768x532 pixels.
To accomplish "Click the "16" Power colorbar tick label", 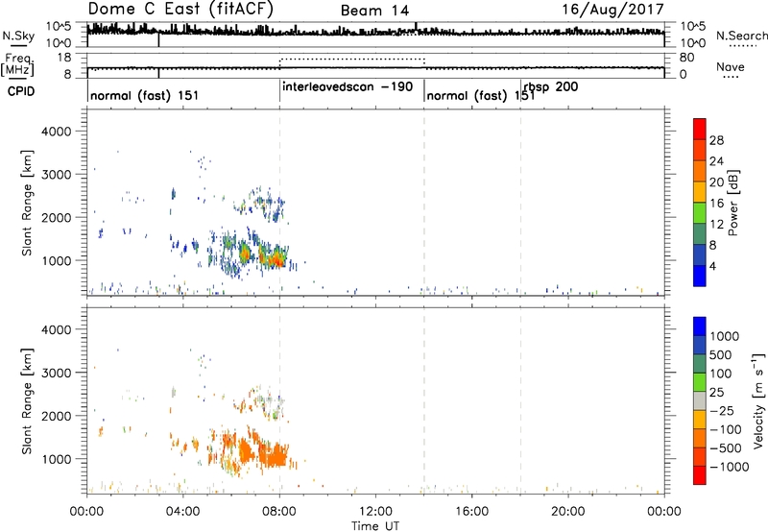I will pyautogui.click(x=716, y=204).
